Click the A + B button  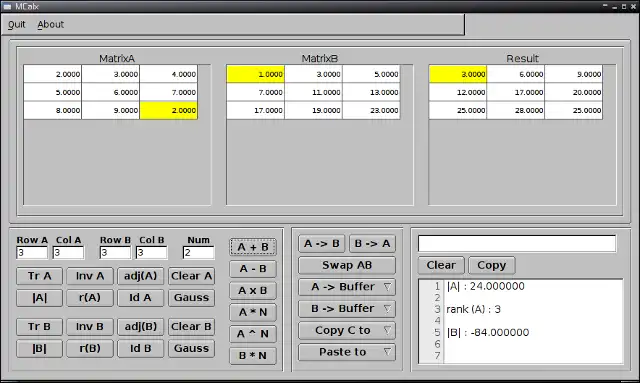pyautogui.click(x=253, y=247)
